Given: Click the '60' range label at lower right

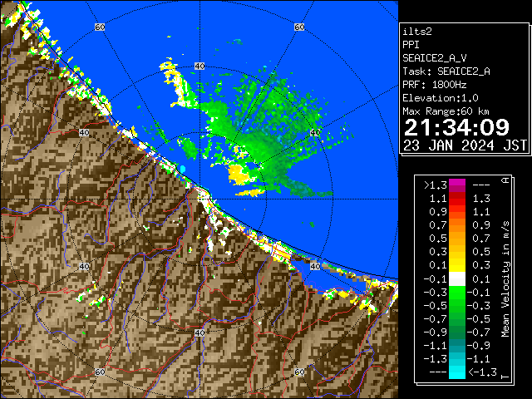Looking at the screenshot, I should [x=299, y=372].
